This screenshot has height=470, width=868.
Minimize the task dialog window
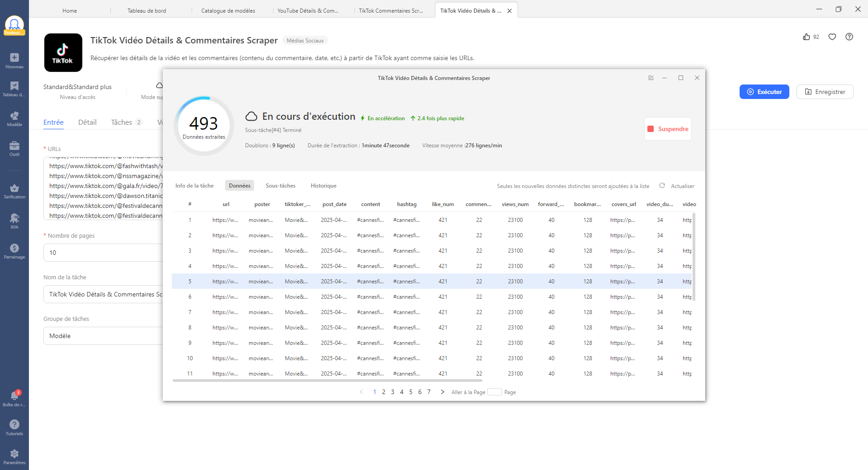pyautogui.click(x=665, y=78)
